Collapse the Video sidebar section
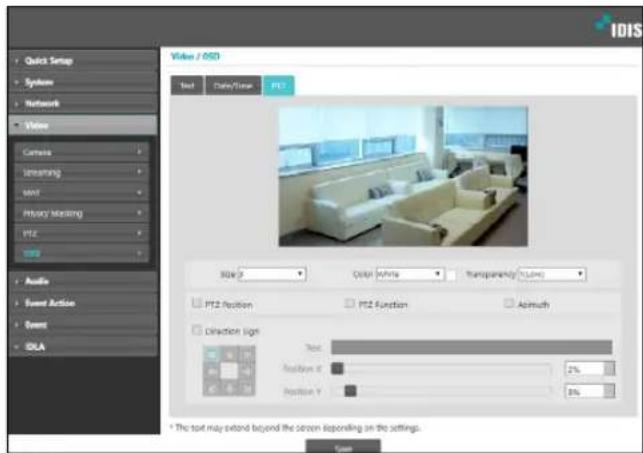This screenshot has height=453, width=643. click(82, 125)
